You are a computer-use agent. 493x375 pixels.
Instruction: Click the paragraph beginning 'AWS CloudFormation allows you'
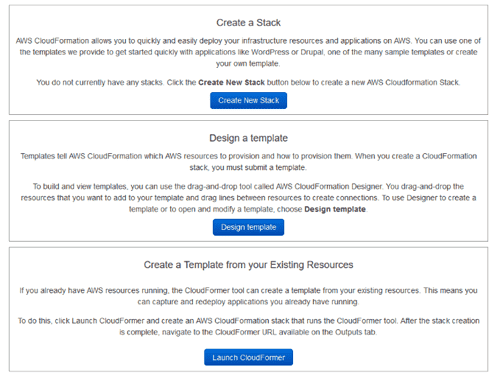coord(248,52)
